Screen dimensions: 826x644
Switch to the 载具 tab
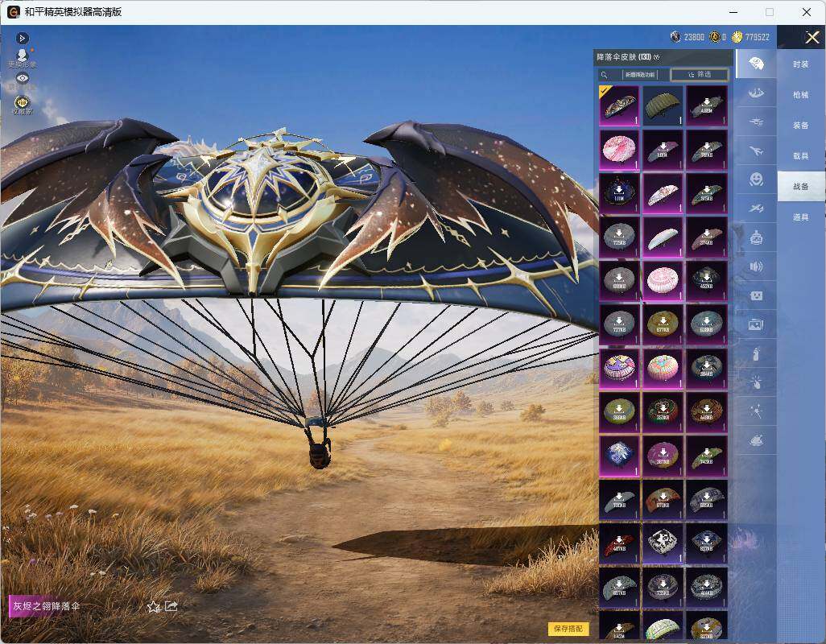[x=801, y=156]
